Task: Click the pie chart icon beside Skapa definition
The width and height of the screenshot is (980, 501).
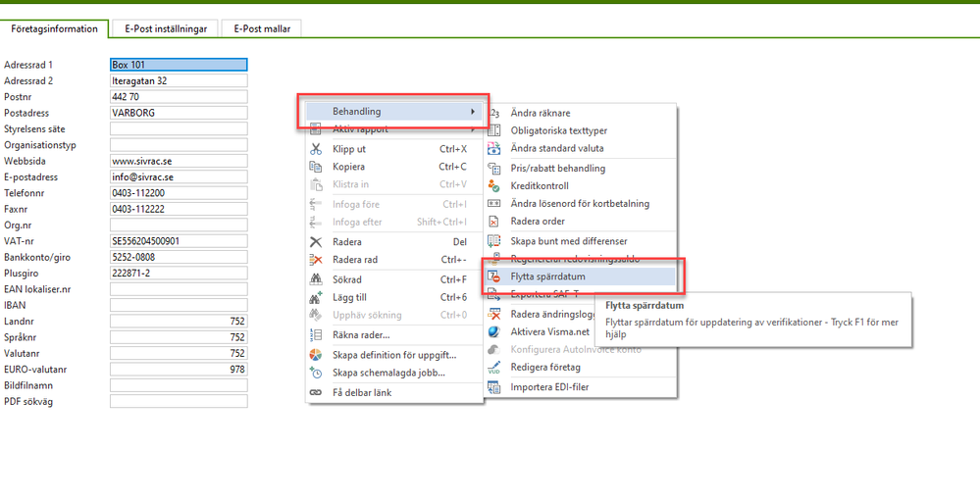Action: (316, 355)
